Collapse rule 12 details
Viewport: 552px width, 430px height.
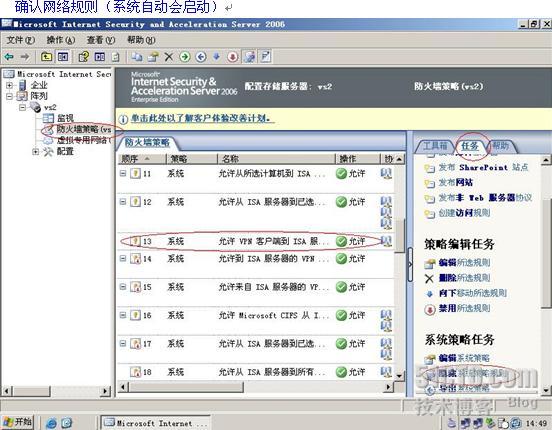pos(123,201)
